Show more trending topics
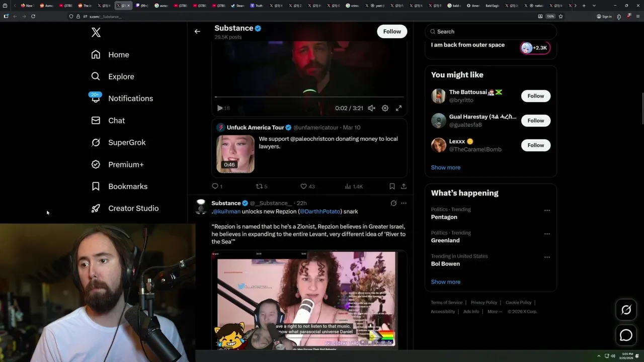 coord(446,282)
